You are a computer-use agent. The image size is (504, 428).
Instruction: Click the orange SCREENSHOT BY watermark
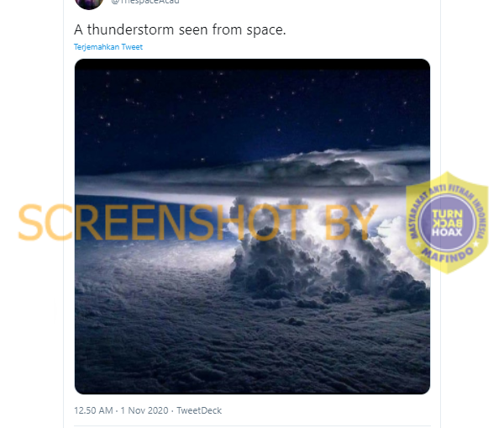point(197,223)
